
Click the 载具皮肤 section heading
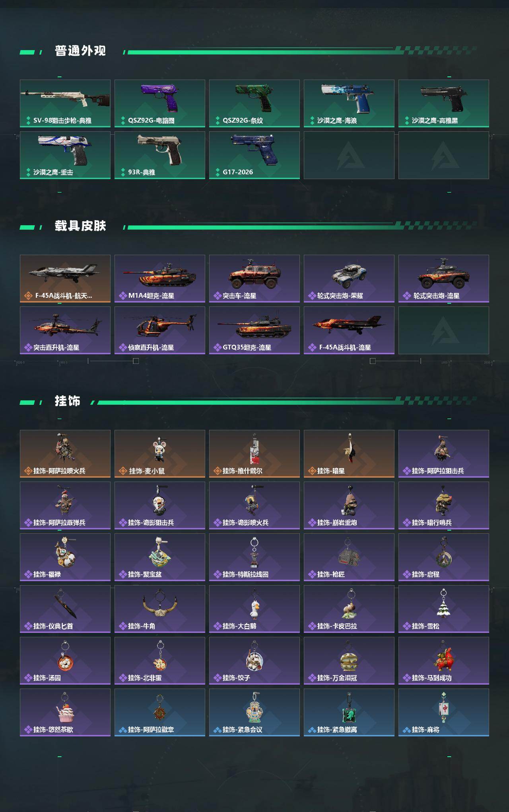(x=80, y=226)
